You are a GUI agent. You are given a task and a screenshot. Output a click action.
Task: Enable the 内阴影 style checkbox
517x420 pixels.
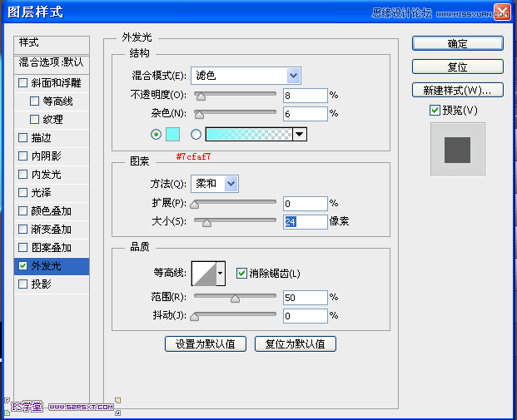22,156
